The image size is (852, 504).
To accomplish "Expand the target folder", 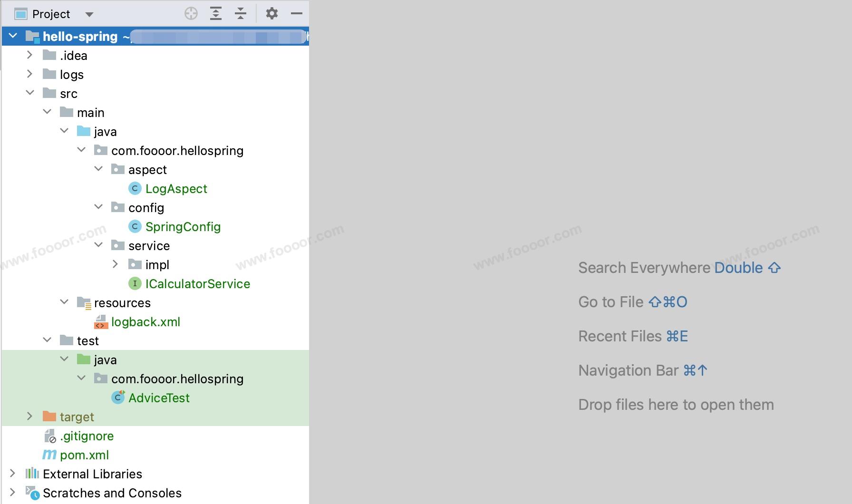I will [x=29, y=416].
